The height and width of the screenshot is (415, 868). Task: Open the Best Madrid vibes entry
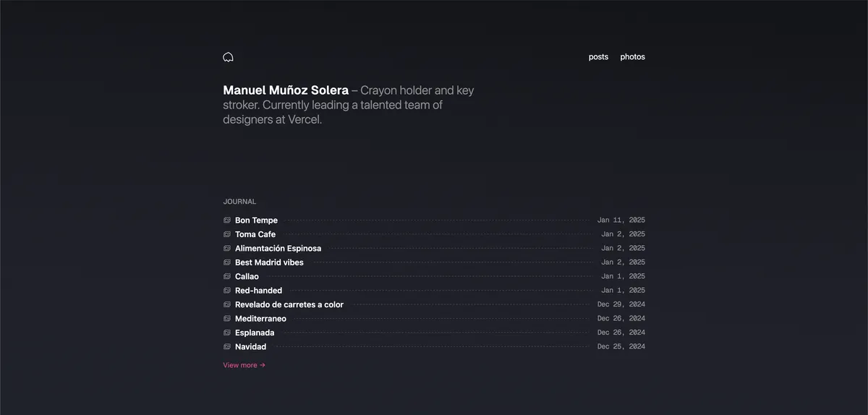click(269, 262)
